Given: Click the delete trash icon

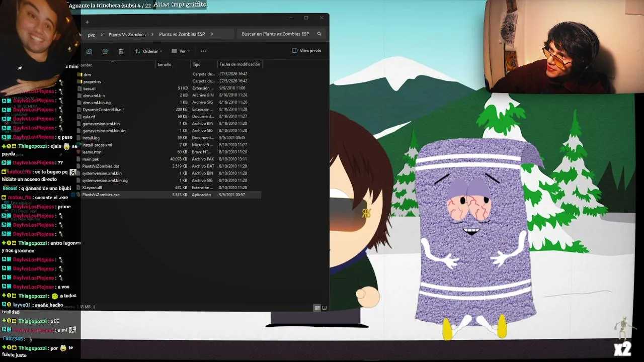Looking at the screenshot, I should pyautogui.click(x=121, y=51).
